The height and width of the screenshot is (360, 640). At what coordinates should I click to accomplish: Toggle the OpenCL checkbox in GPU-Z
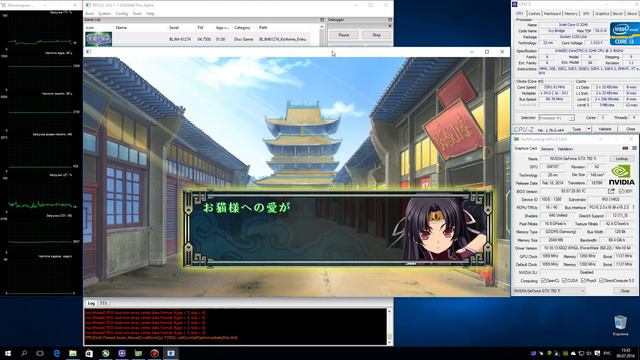[x=543, y=280]
